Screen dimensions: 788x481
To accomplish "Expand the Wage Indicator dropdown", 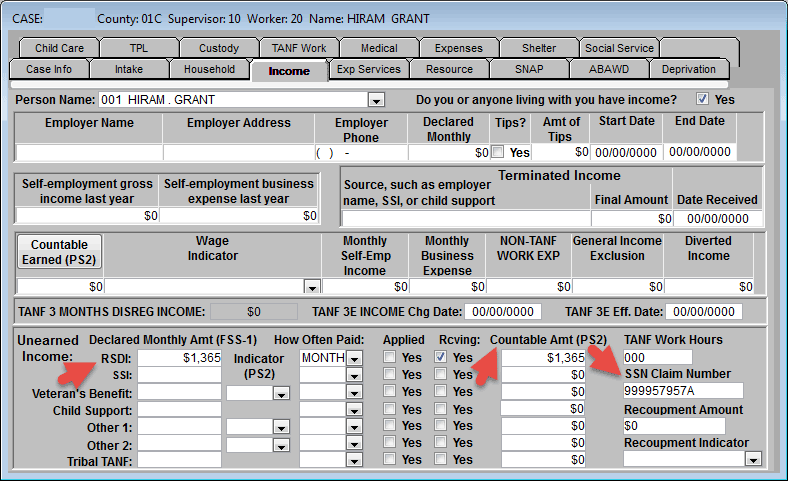I will [312, 287].
